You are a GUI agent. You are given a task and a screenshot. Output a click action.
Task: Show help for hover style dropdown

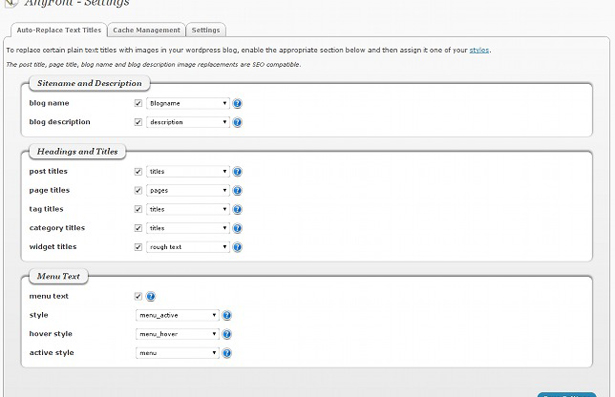tap(227, 334)
